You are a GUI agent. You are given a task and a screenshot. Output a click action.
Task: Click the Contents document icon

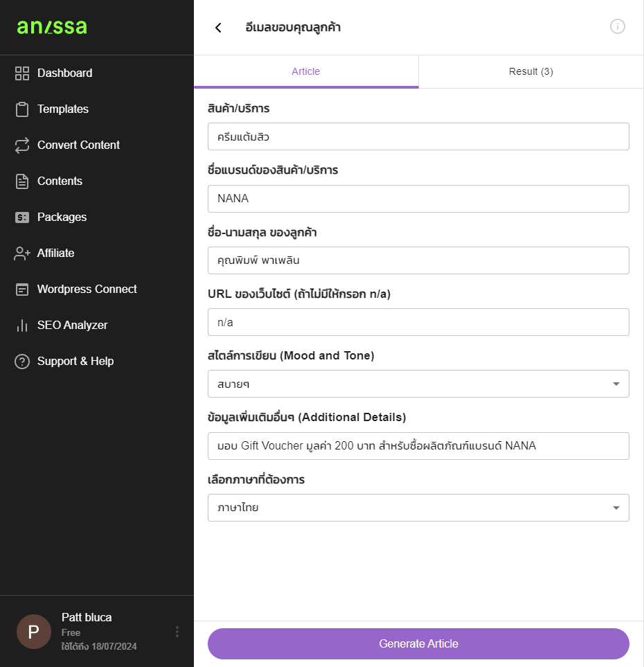pyautogui.click(x=22, y=181)
